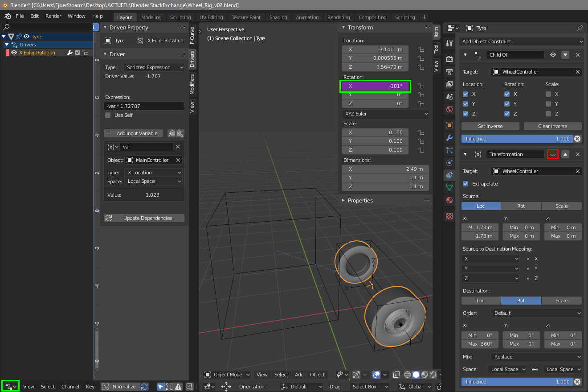This screenshot has width=588, height=392.
Task: Click the Add Input Variable button
Action: pyautogui.click(x=133, y=133)
